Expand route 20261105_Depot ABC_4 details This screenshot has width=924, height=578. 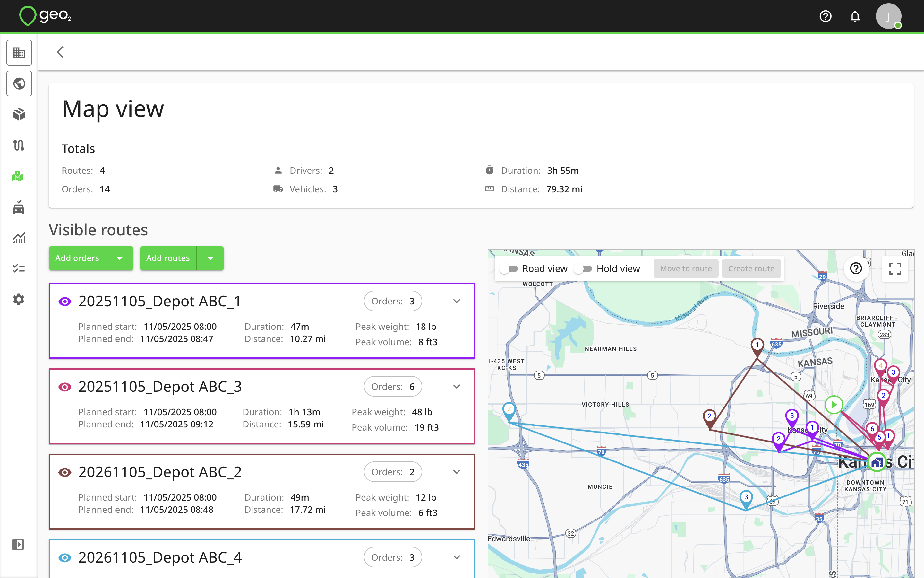pyautogui.click(x=457, y=557)
